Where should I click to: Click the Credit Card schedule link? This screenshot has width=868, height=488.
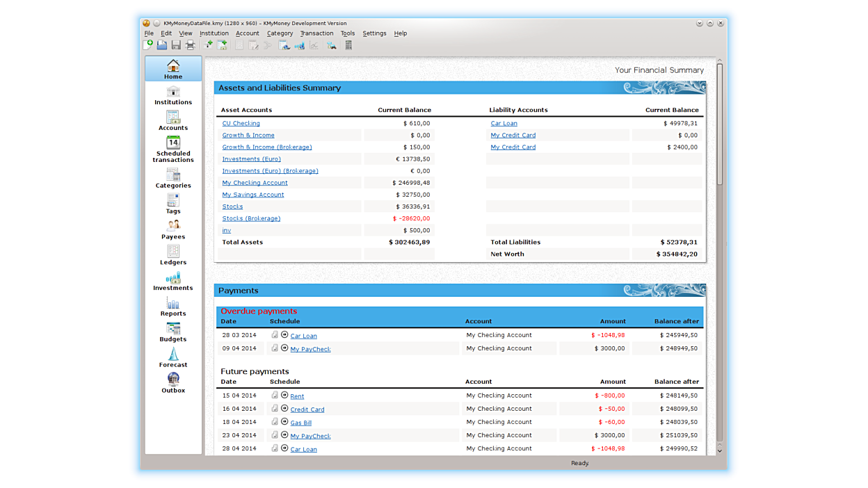coord(307,410)
